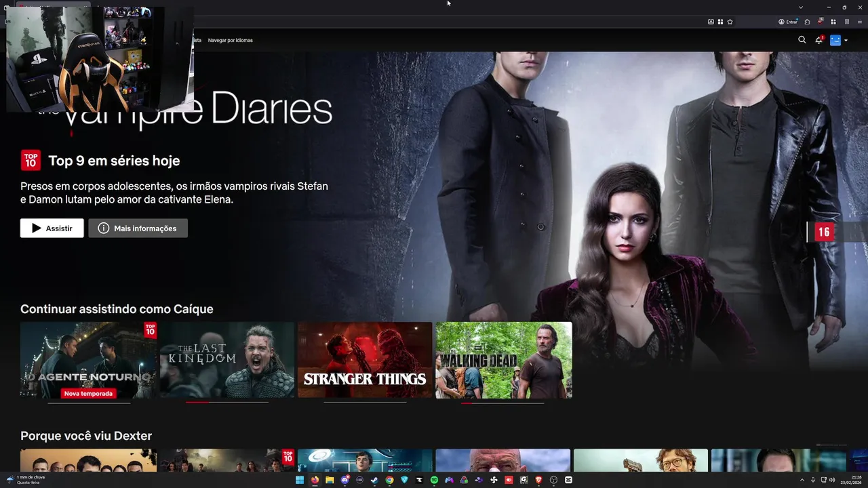This screenshot has height=488, width=868.
Task: Open the Windows Start menu
Action: (x=300, y=480)
